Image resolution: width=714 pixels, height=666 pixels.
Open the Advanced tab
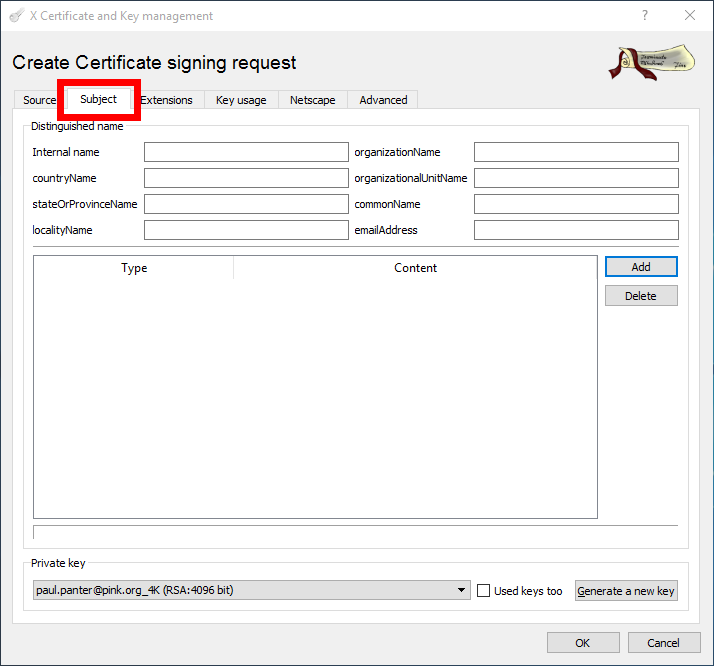383,100
